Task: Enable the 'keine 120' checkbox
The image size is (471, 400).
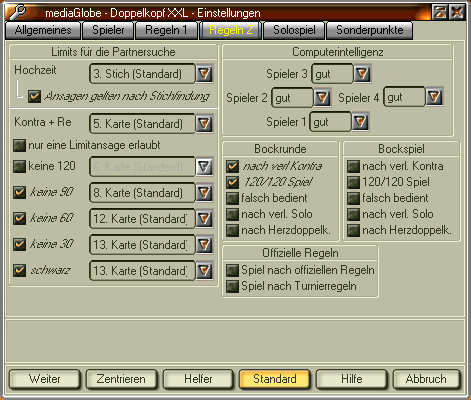Action: click(19, 166)
